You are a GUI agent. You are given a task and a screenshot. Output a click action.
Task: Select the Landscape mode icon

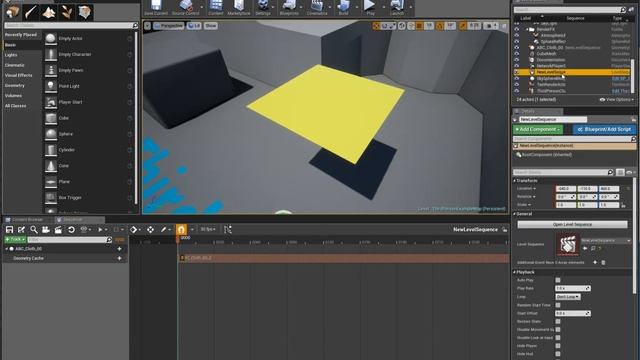[x=49, y=12]
